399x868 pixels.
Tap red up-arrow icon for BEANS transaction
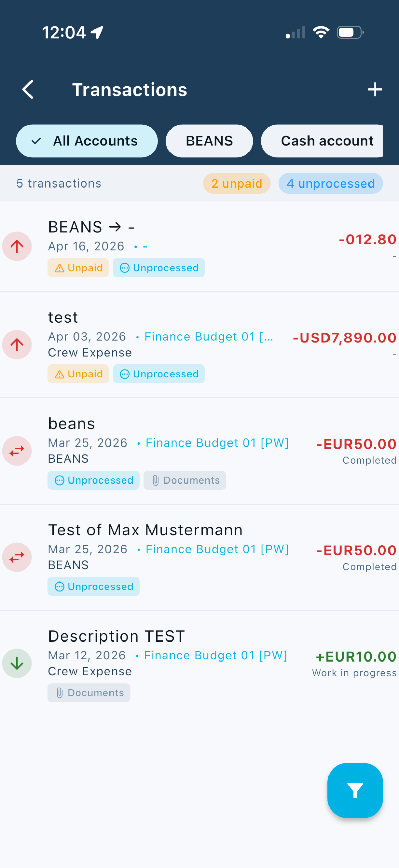click(x=17, y=246)
